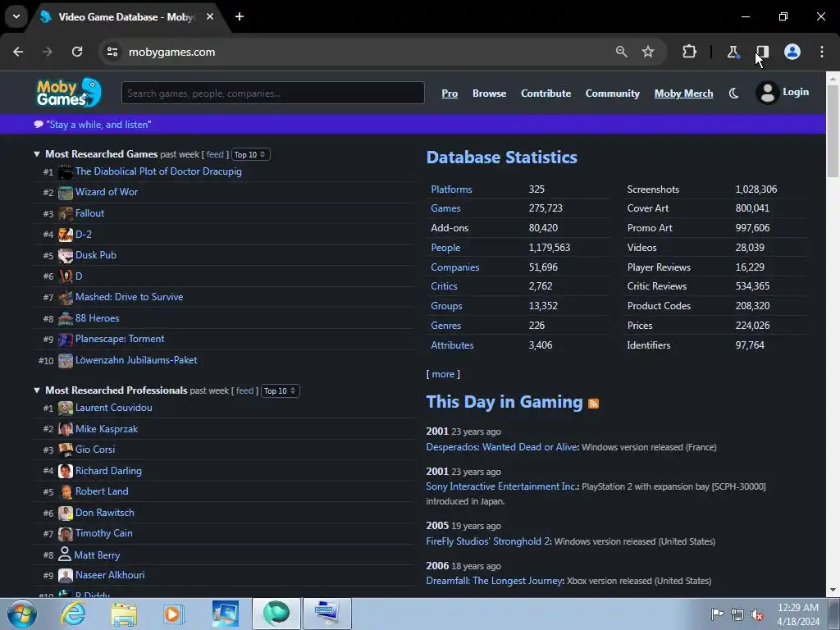Image resolution: width=840 pixels, height=630 pixels.
Task: Open Richard Darling's profile link
Action: pyautogui.click(x=109, y=470)
